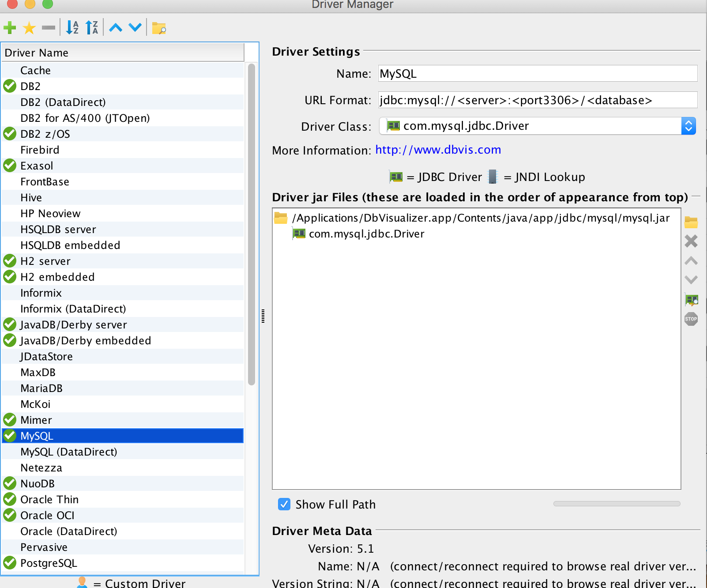Add a new driver with the green plus

10,28
